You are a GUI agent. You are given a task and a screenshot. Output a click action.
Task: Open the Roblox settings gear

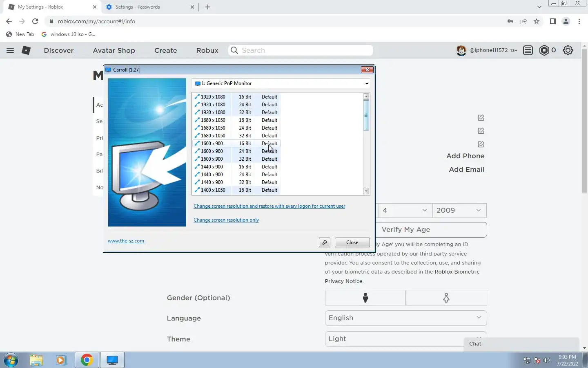point(568,50)
